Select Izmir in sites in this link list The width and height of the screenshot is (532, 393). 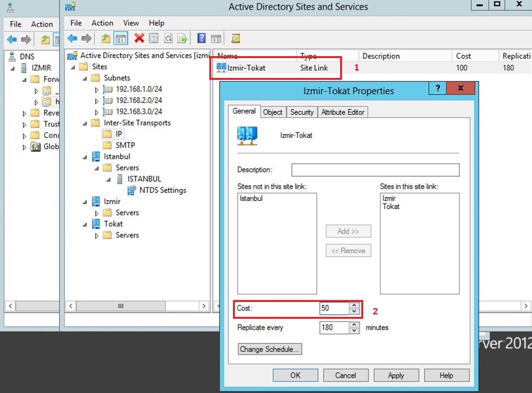pos(389,198)
